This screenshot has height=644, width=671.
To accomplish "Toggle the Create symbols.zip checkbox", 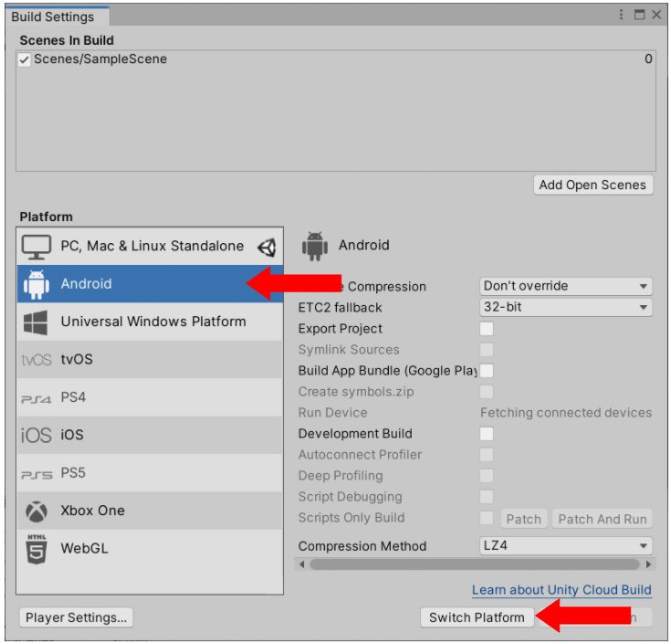I will coord(487,392).
